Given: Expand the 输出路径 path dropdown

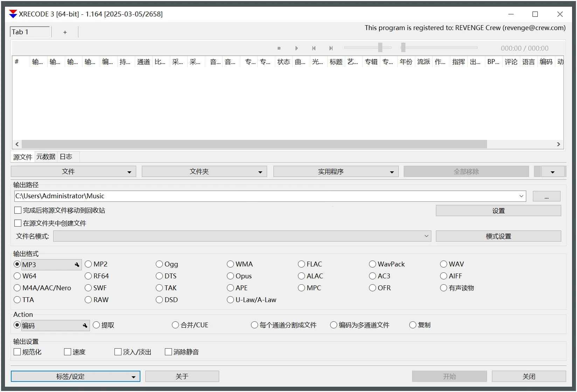Looking at the screenshot, I should pos(522,196).
